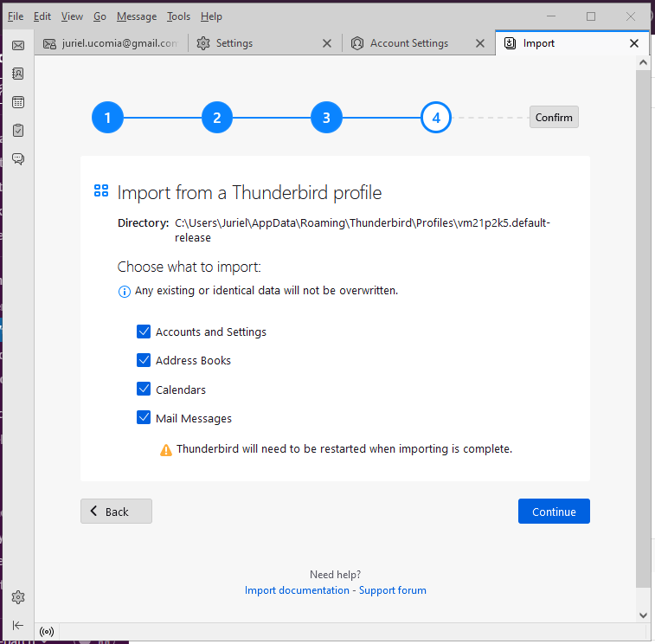
Task: Uncheck Mail Messages
Action: pos(144,417)
